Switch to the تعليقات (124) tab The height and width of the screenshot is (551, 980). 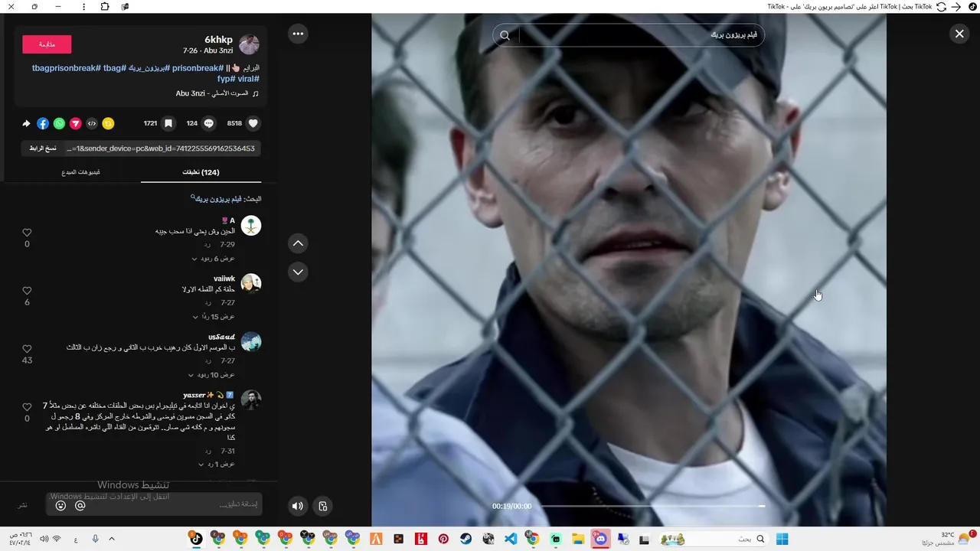point(201,172)
